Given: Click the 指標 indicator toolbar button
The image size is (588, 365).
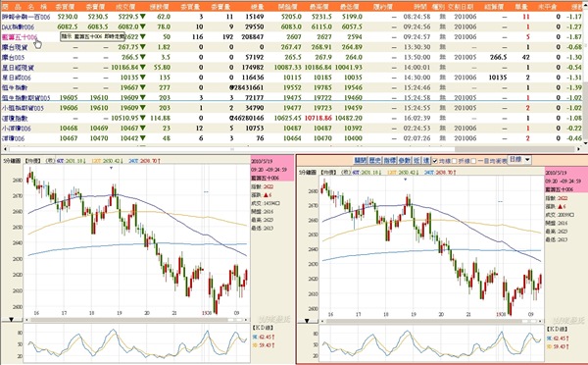Looking at the screenshot, I should pyautogui.click(x=389, y=160).
